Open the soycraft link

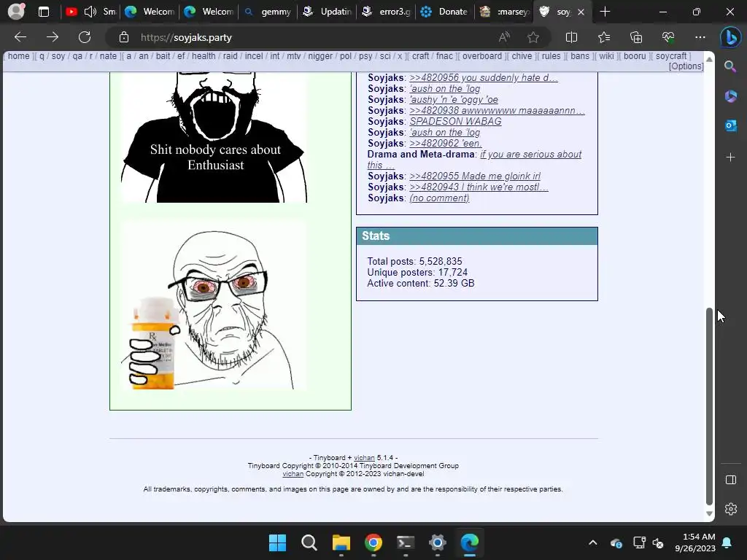pyautogui.click(x=671, y=56)
